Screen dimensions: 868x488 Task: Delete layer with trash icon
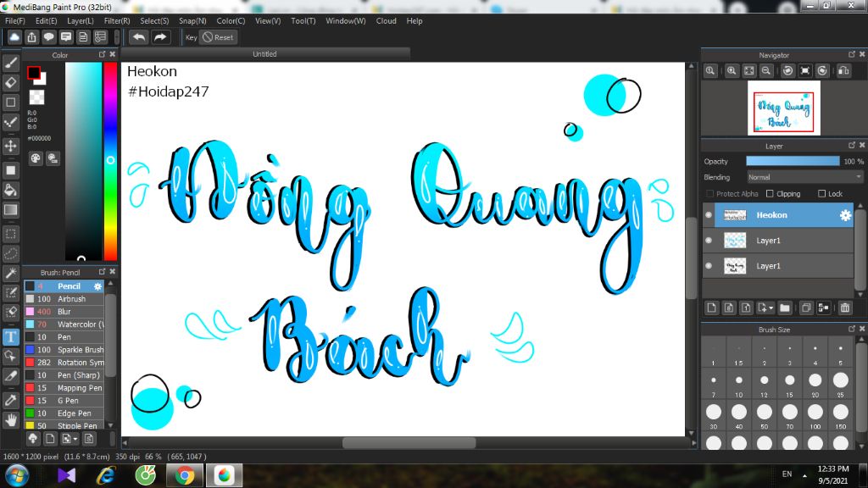[845, 308]
